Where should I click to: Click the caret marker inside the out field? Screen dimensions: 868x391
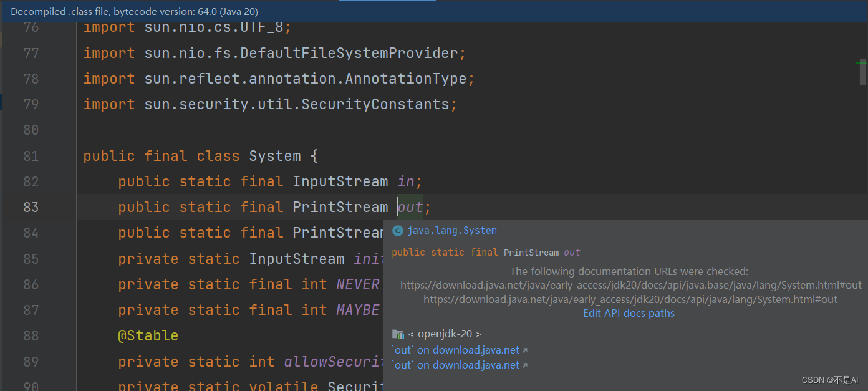pos(398,206)
